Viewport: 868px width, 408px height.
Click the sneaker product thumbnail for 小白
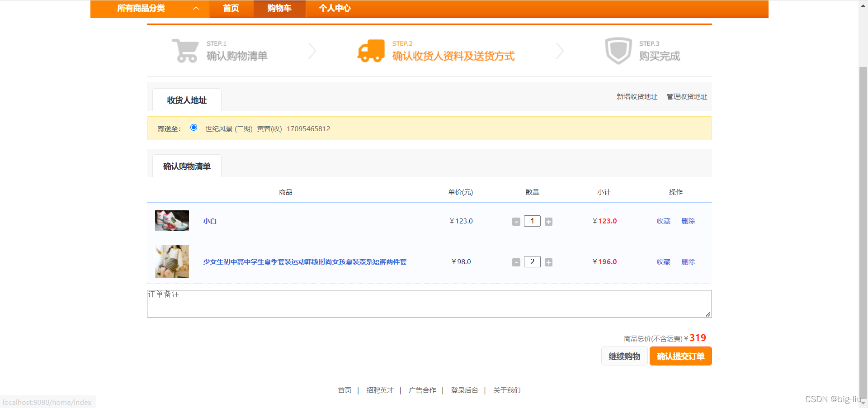coord(172,221)
